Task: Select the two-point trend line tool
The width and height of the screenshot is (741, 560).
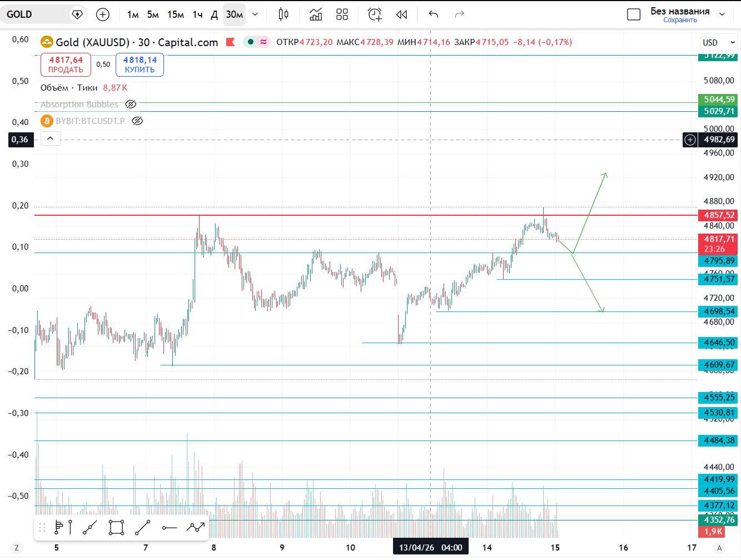Action: [x=142, y=527]
